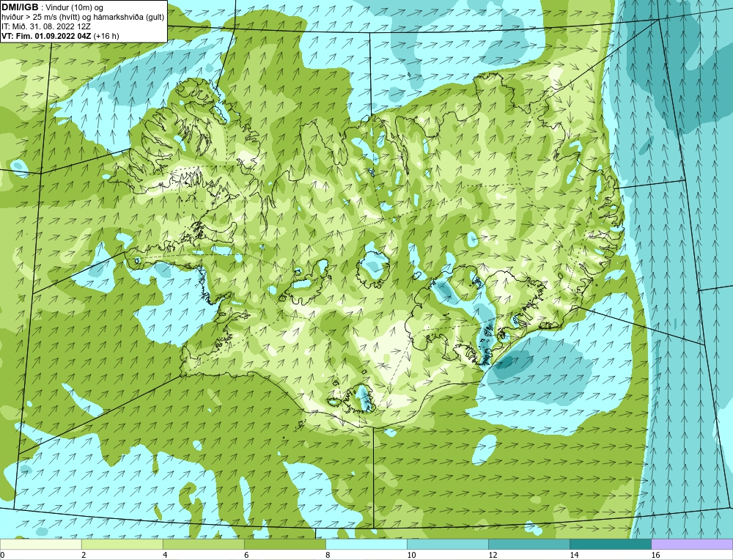Click the 'VT: Fim. 01.09.2022 04Z' text
The image size is (733, 560).
click(46, 36)
